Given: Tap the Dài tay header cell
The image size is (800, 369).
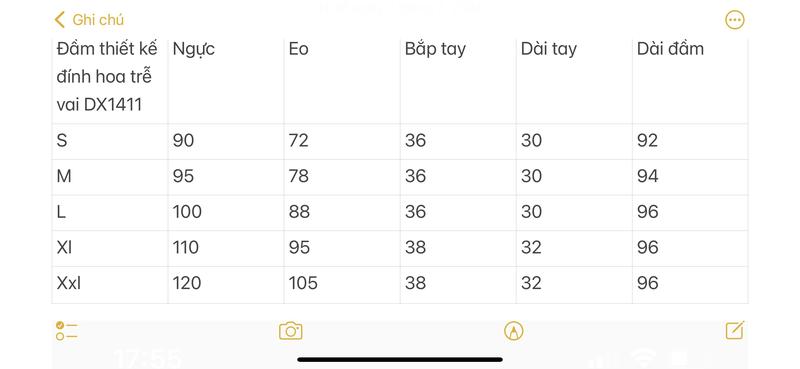Looking at the screenshot, I should point(574,81).
